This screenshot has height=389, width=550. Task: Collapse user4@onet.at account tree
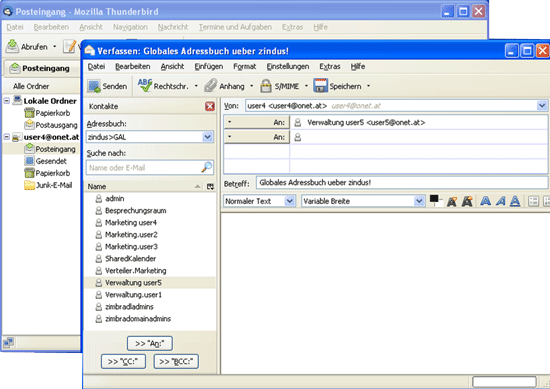coord(7,137)
